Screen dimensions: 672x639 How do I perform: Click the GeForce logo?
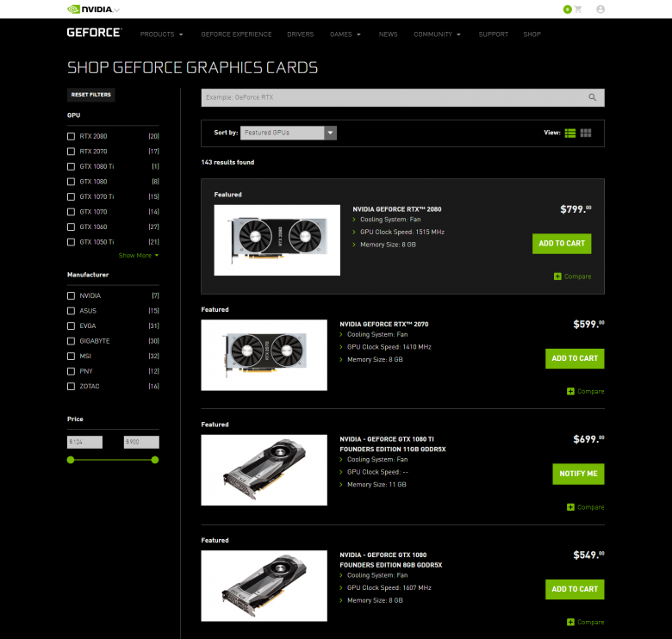94,33
